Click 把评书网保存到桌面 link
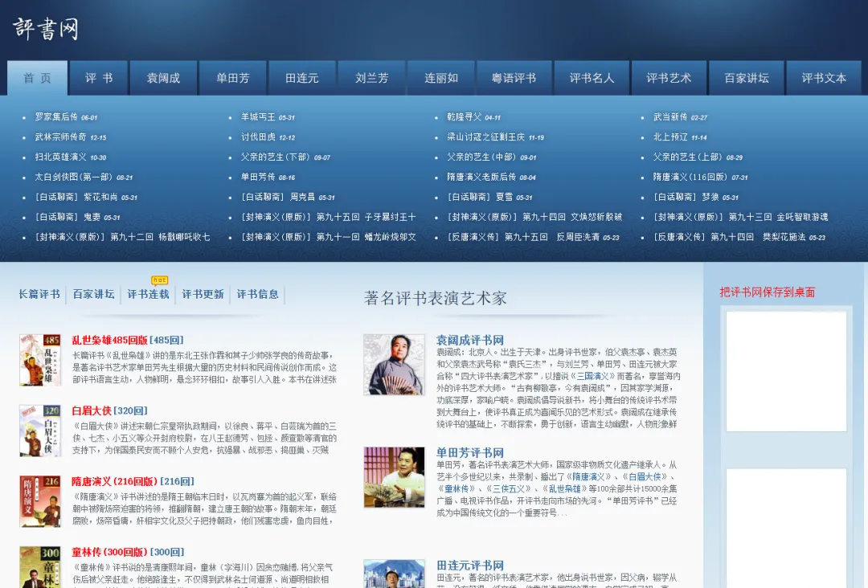 [768, 292]
